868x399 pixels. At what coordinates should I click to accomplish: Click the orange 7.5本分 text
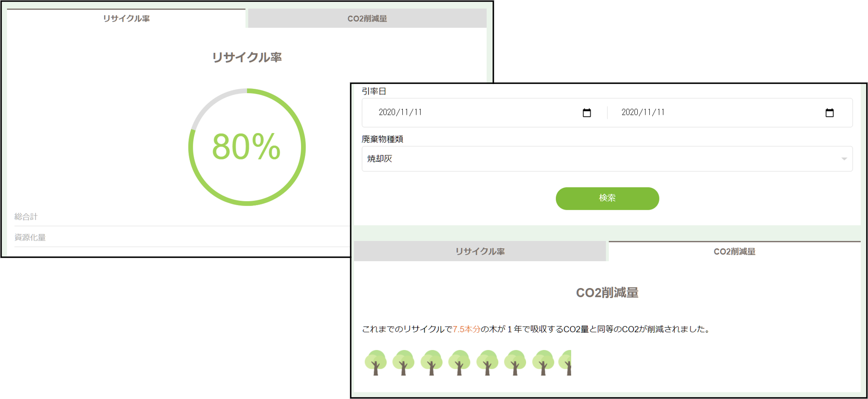pos(466,329)
